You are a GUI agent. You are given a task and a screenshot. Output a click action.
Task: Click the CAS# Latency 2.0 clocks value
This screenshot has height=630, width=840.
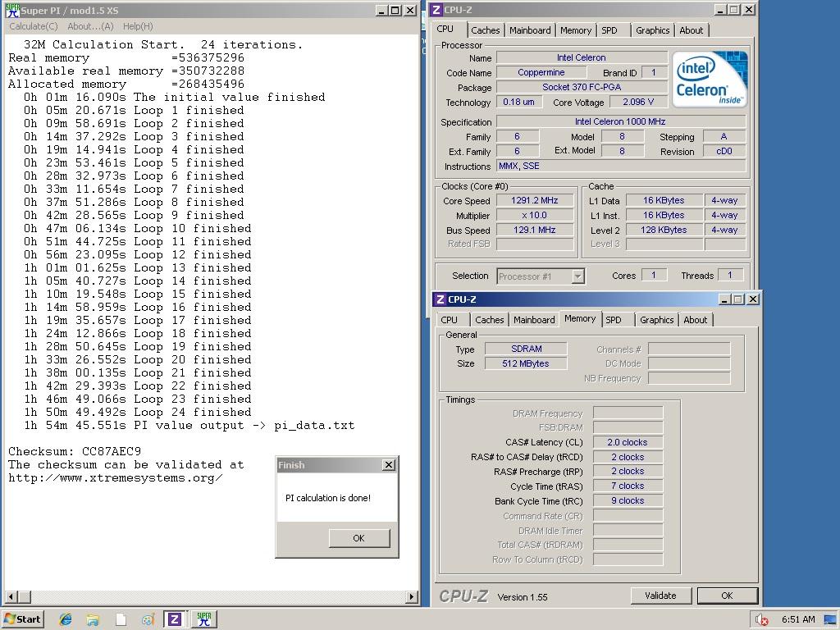tap(628, 442)
